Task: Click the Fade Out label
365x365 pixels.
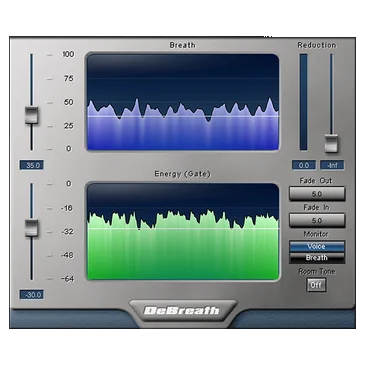Action: click(316, 181)
